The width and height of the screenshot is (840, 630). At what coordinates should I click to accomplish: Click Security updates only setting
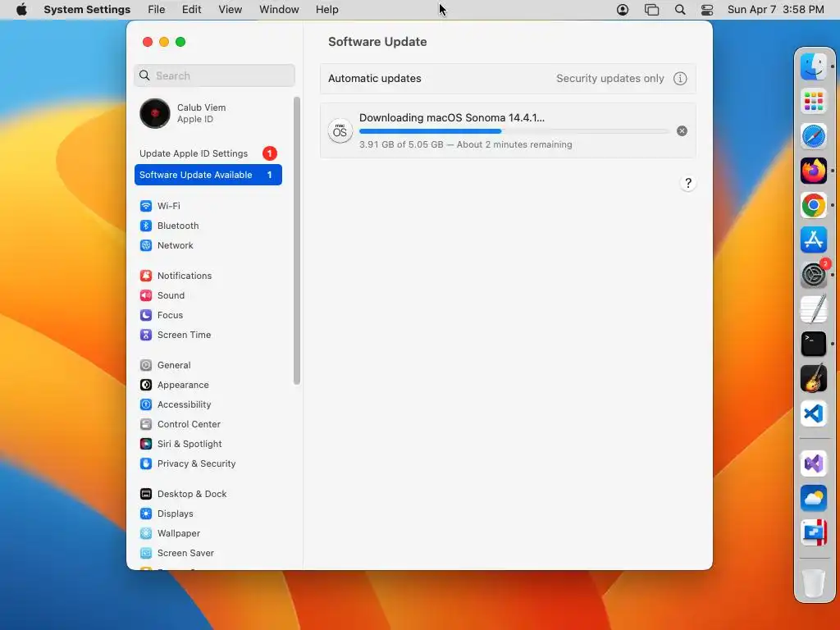point(609,79)
